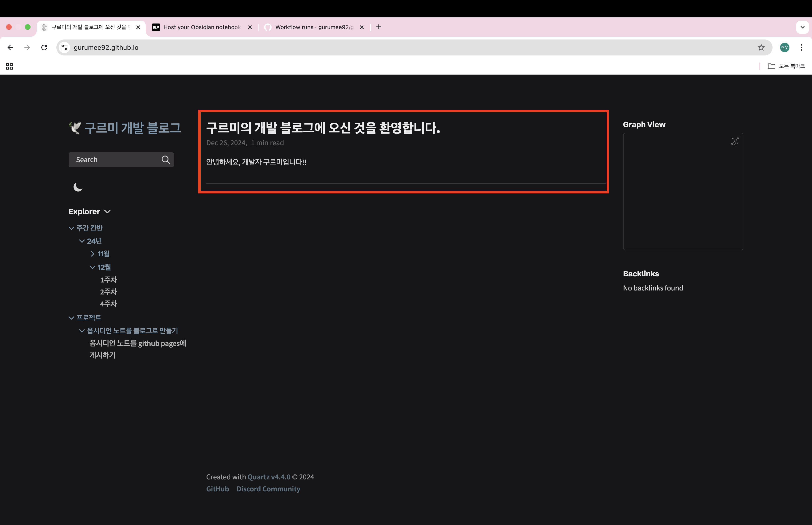The width and height of the screenshot is (812, 525).
Task: Click the search magnifier icon
Action: pos(166,160)
